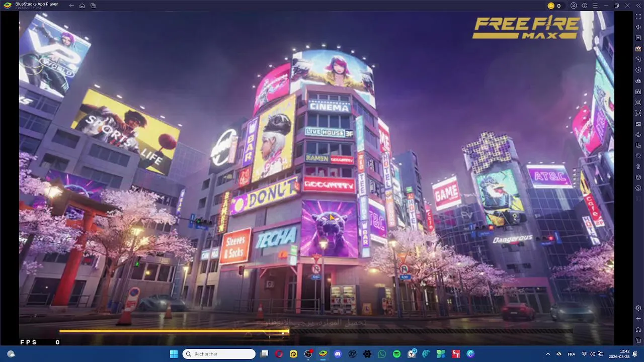This screenshot has height=362, width=644.
Task: Open the hamburger menu in BlueStacks title bar
Action: coord(595,6)
